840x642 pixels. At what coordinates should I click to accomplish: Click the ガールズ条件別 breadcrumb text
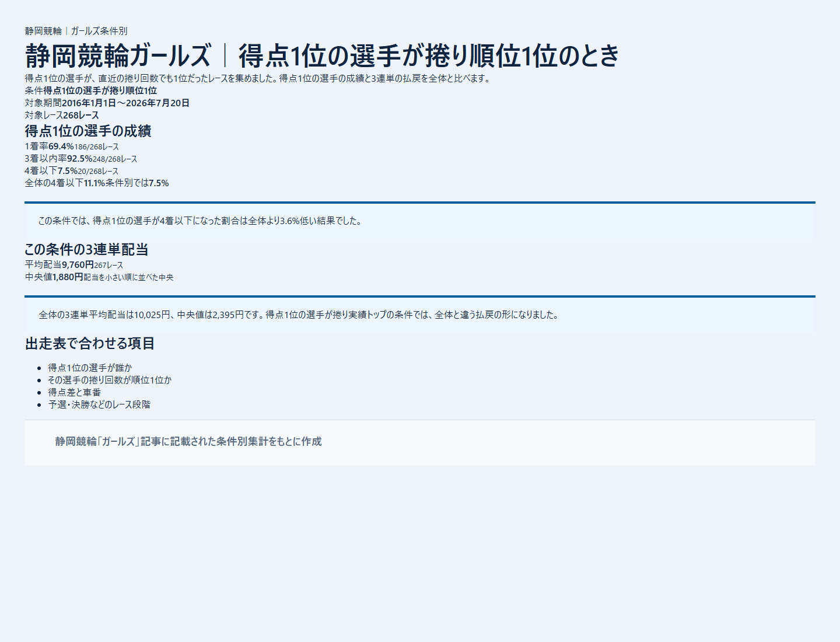tap(99, 31)
